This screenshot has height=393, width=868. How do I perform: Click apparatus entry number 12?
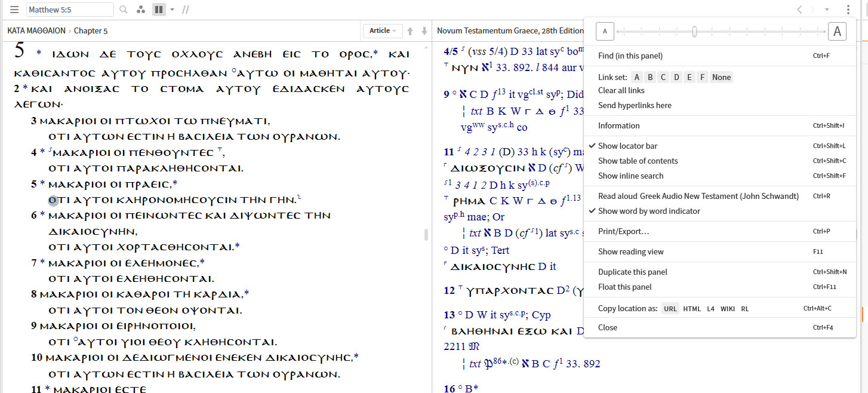click(x=450, y=291)
